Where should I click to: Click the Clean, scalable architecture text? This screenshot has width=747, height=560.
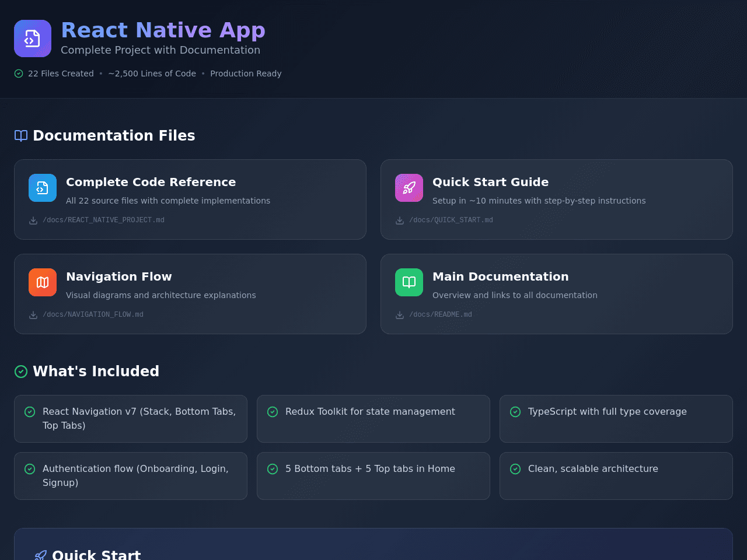pos(593,469)
